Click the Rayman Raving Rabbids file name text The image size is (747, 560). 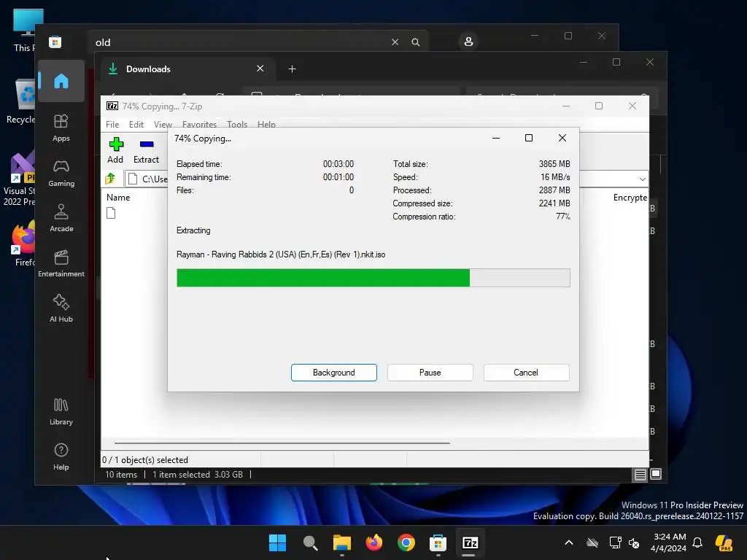point(281,254)
